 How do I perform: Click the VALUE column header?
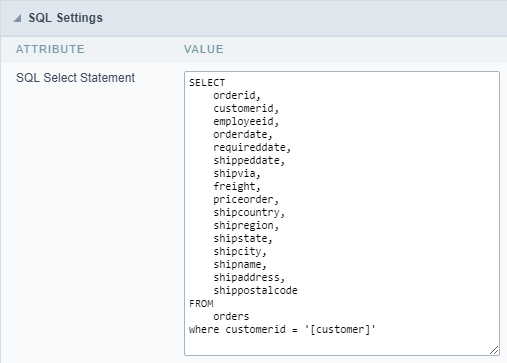[203, 49]
